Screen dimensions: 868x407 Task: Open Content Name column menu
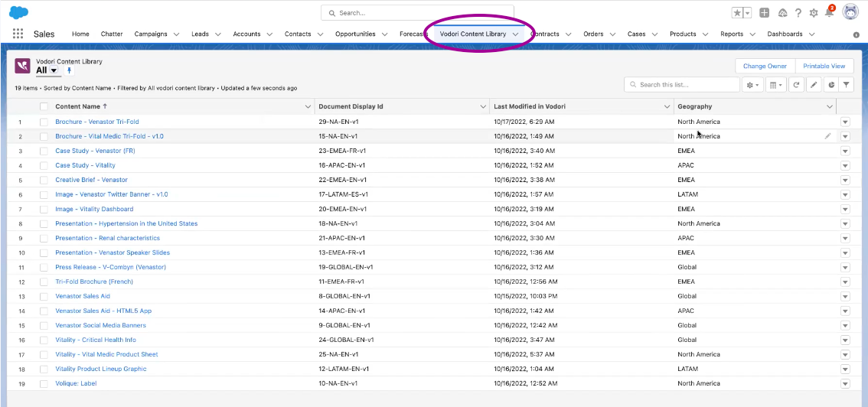point(308,106)
